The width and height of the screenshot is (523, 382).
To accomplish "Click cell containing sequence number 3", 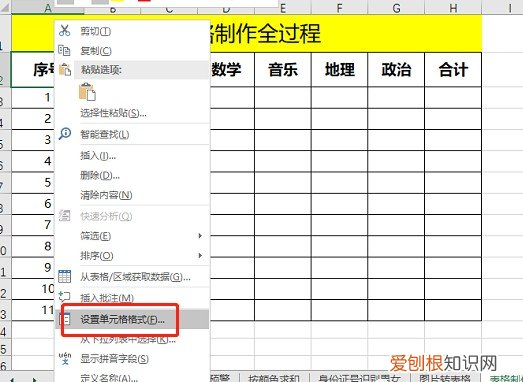I will [x=33, y=140].
